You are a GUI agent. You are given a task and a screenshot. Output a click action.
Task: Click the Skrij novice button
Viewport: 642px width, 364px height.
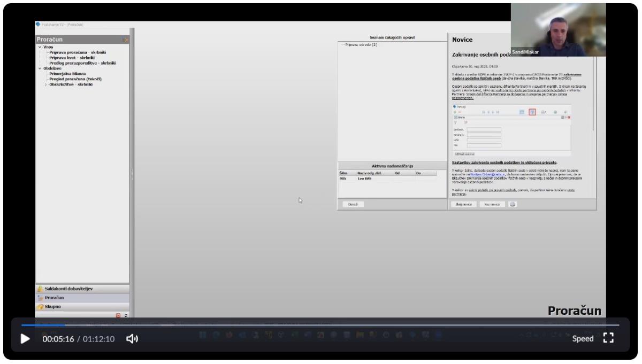point(463,204)
